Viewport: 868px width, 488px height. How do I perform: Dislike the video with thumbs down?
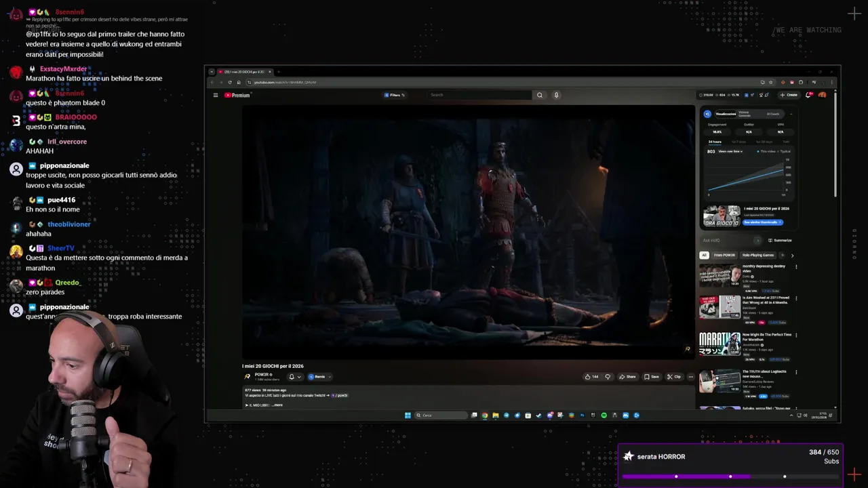[608, 377]
